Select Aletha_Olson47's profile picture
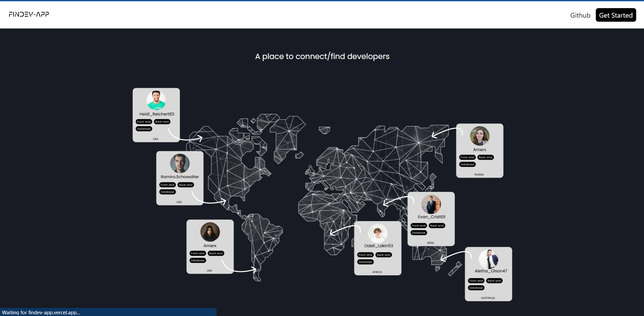 [x=488, y=259]
